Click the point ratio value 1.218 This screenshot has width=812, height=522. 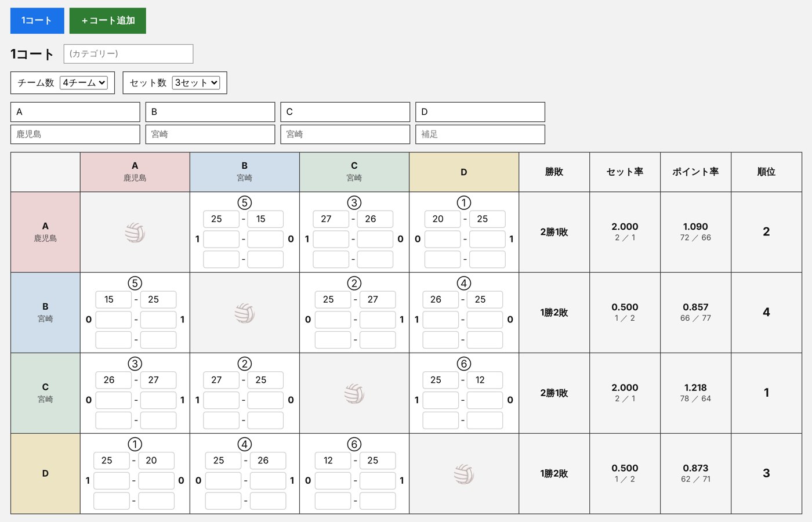(x=695, y=387)
